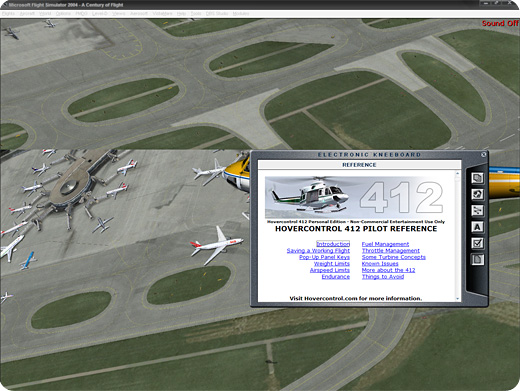
Task: Show the kneeboard radio messages log icon
Action: (477, 194)
